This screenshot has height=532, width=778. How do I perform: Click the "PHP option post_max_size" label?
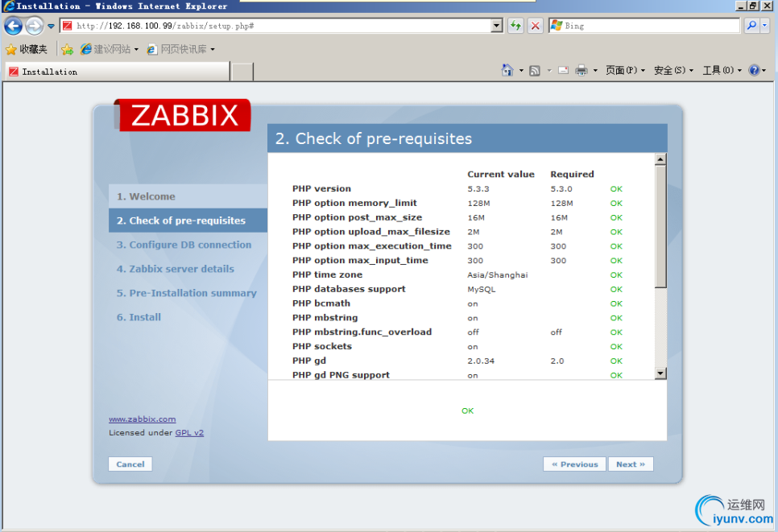click(358, 217)
